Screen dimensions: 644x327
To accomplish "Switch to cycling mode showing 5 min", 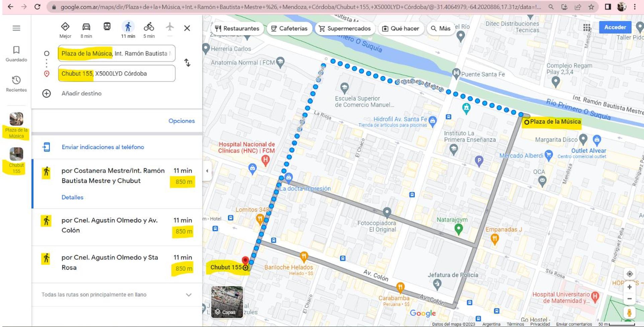I will point(149,30).
